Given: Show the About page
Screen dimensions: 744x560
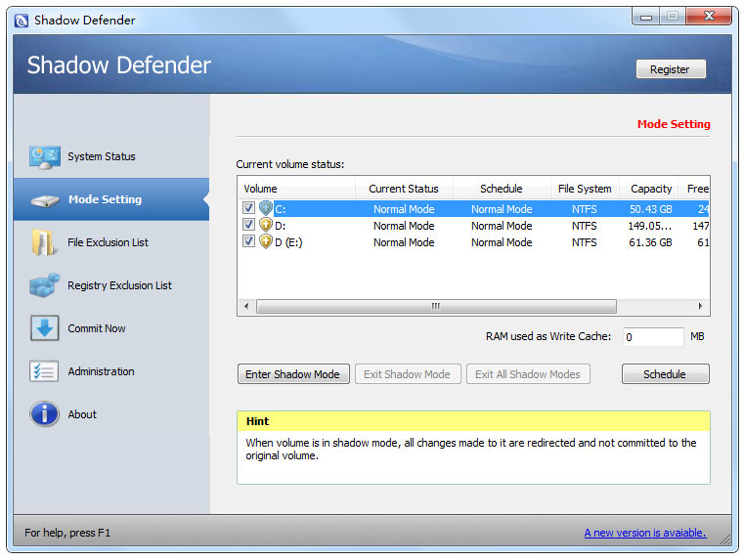Looking at the screenshot, I should tap(82, 414).
